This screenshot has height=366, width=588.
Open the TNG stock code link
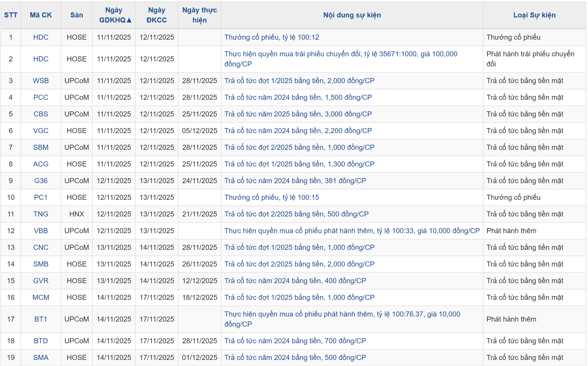coord(41,214)
